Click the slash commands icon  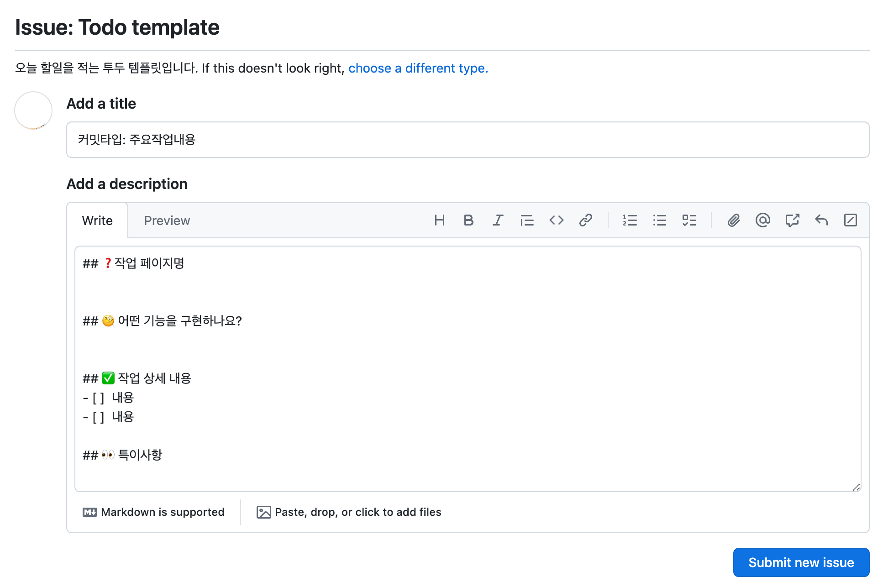(850, 220)
